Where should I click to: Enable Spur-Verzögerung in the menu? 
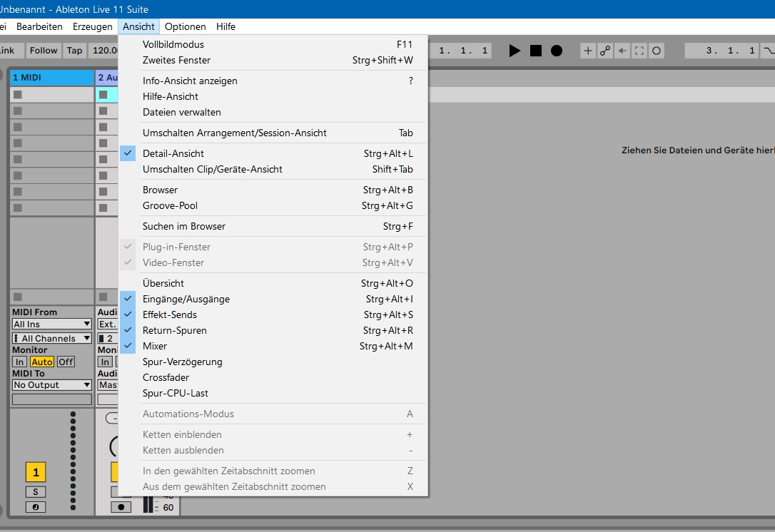273,362
